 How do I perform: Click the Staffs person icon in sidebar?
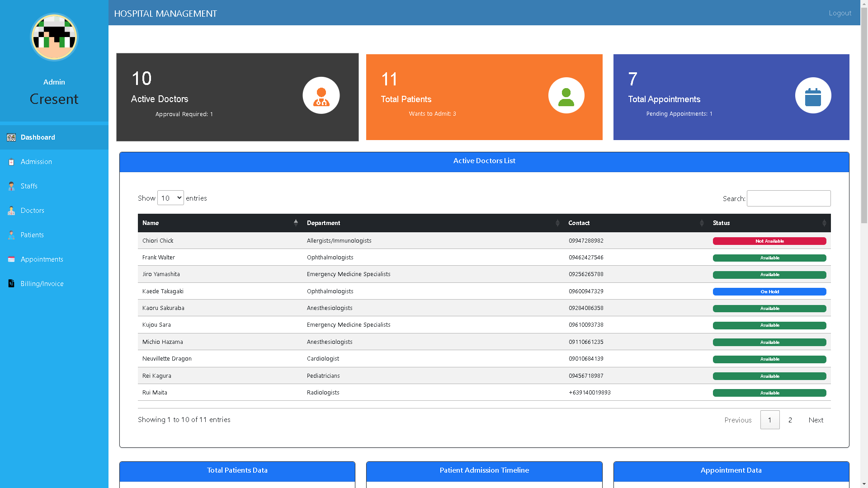coord(11,186)
